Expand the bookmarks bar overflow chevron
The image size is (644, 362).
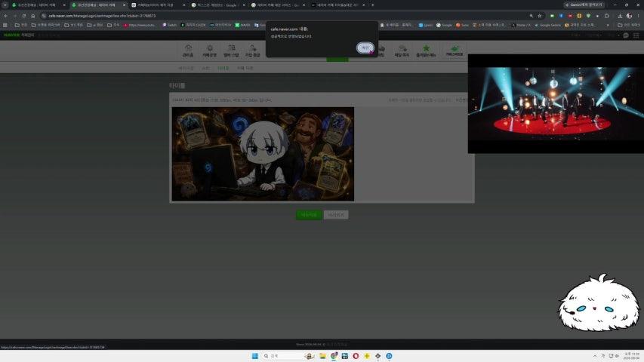point(608,25)
